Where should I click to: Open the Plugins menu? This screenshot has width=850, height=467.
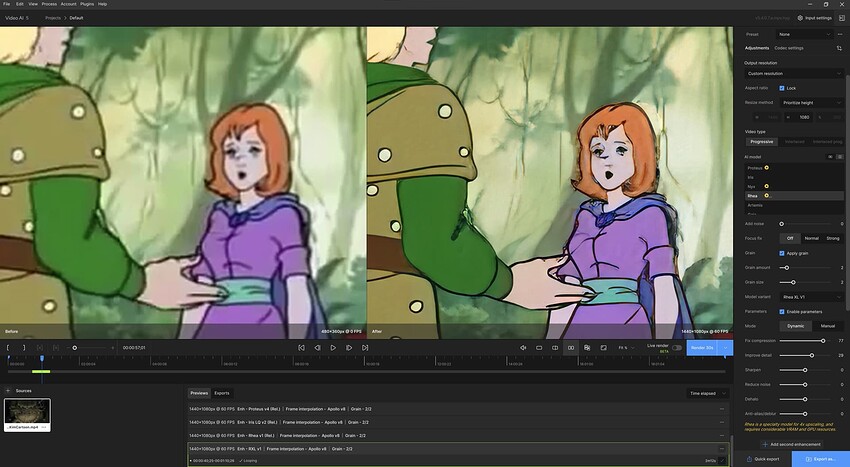(87, 4)
